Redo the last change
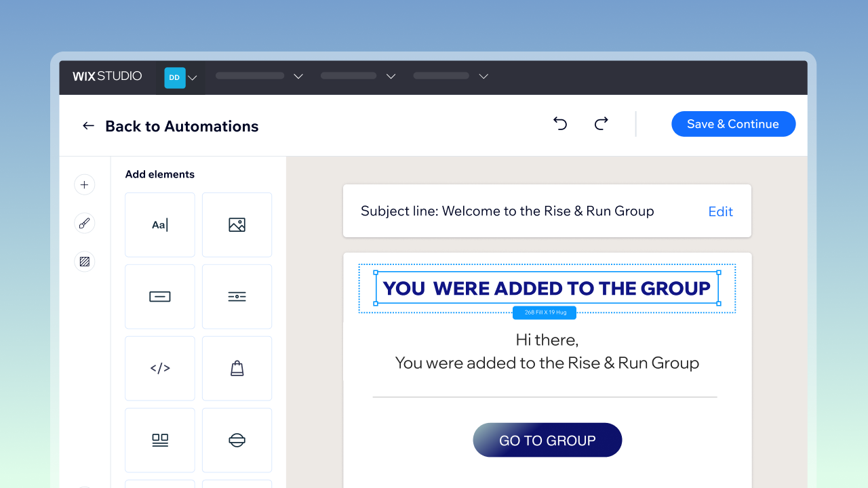868x488 pixels. pyautogui.click(x=601, y=123)
